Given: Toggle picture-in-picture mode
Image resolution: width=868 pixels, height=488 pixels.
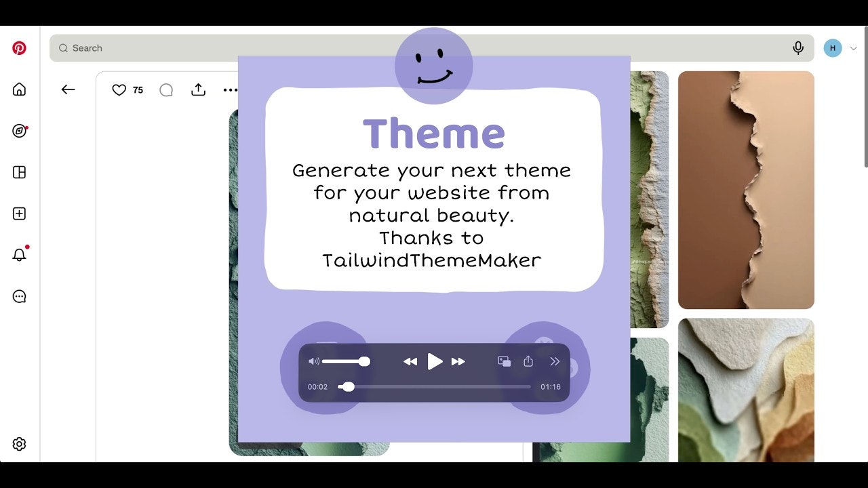Looking at the screenshot, I should click(x=504, y=361).
